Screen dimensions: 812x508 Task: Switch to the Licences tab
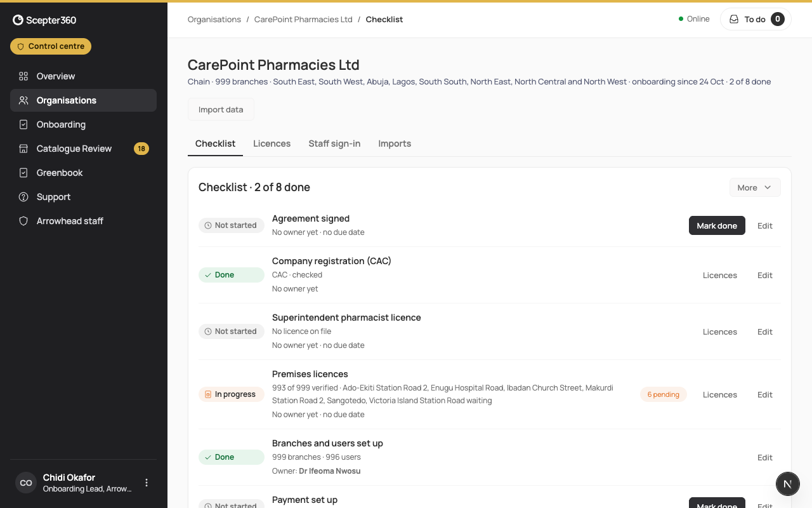(272, 144)
